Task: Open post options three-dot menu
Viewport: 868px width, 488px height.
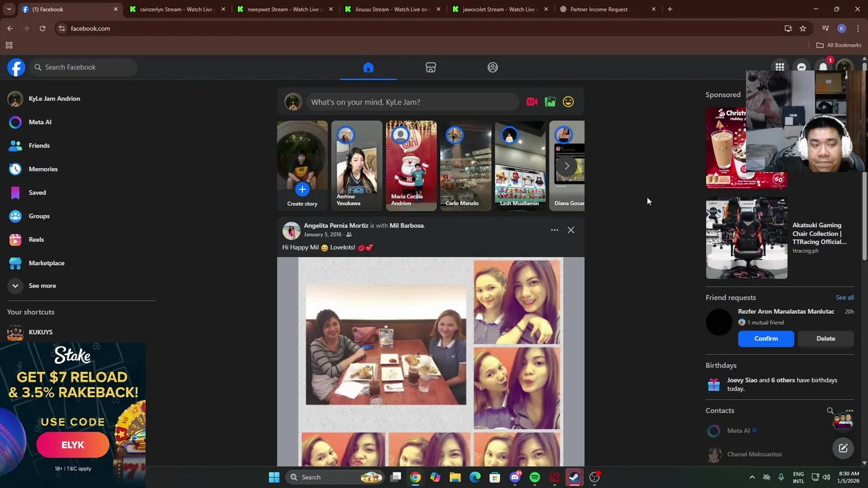Action: [x=555, y=230]
